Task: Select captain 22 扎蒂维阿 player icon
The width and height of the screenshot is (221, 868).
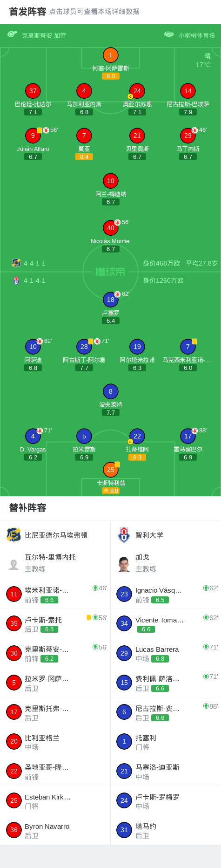Action: pos(137,436)
